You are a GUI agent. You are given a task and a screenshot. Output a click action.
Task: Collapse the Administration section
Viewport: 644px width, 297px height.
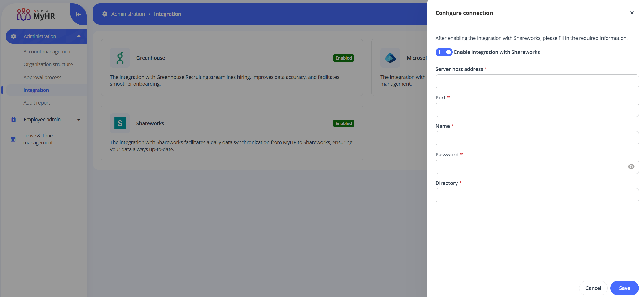79,36
